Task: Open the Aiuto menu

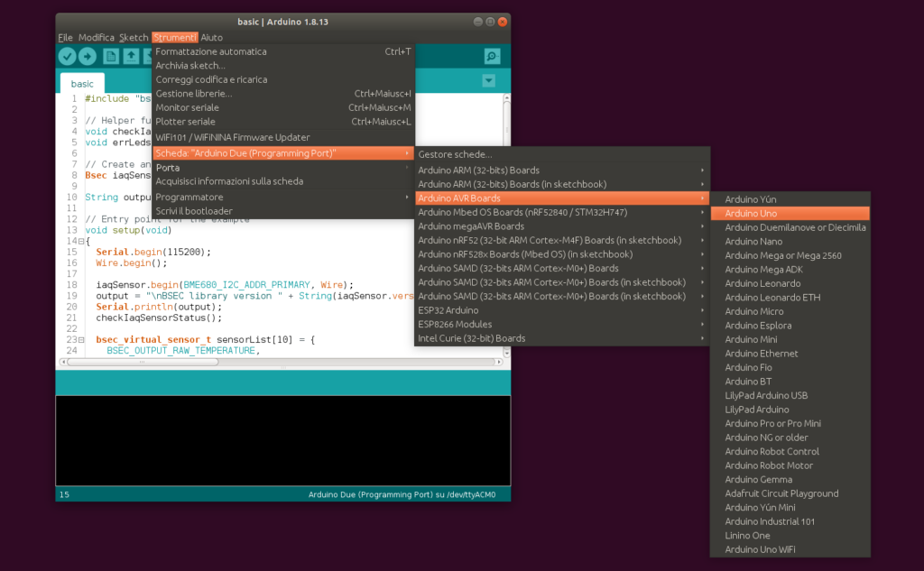Action: (211, 37)
